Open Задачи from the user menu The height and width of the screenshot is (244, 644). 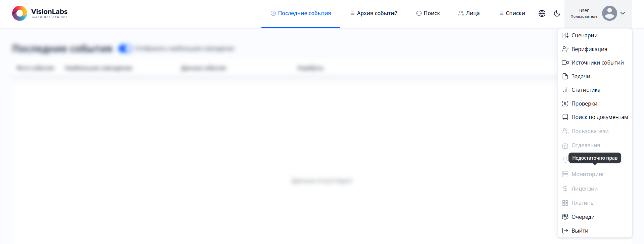coord(581,76)
